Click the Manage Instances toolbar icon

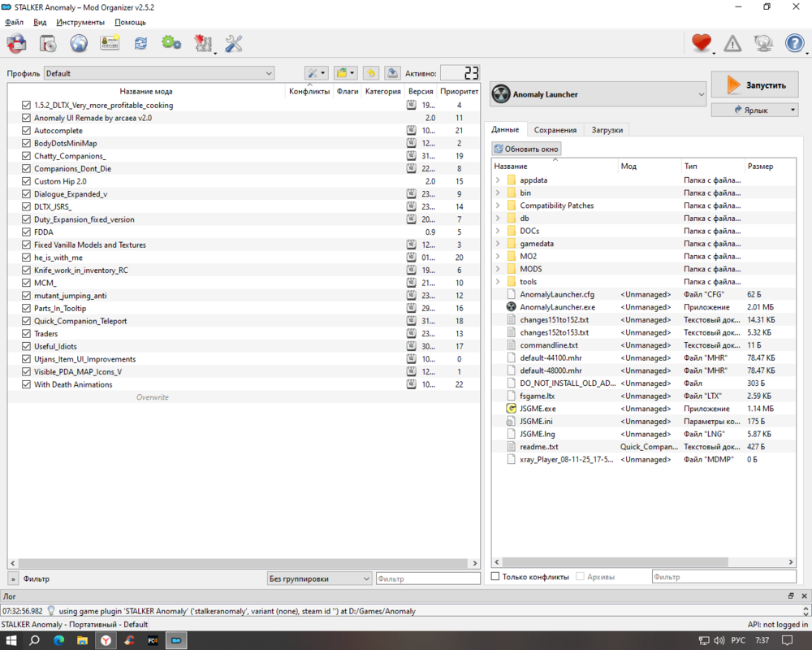pos(16,44)
